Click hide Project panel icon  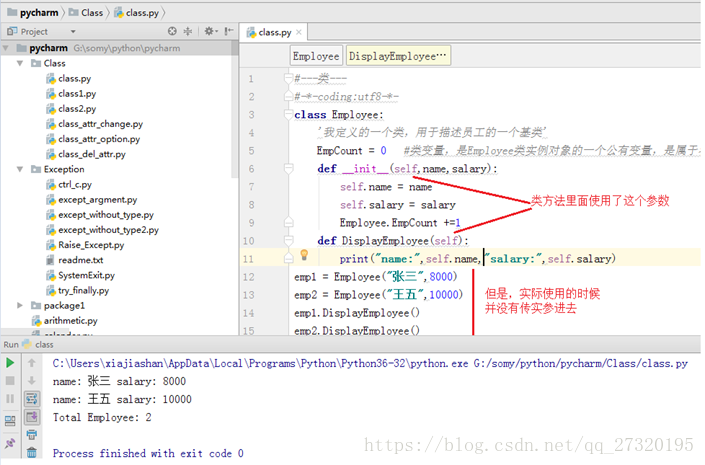click(229, 31)
